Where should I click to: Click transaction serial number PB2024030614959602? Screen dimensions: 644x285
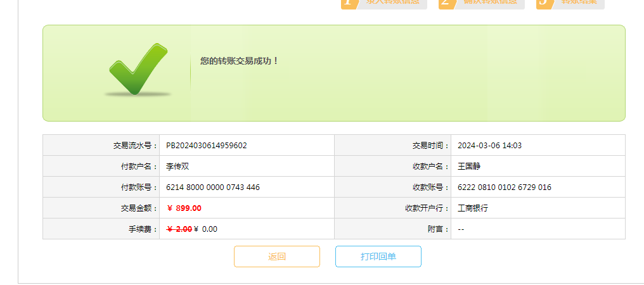(x=207, y=145)
